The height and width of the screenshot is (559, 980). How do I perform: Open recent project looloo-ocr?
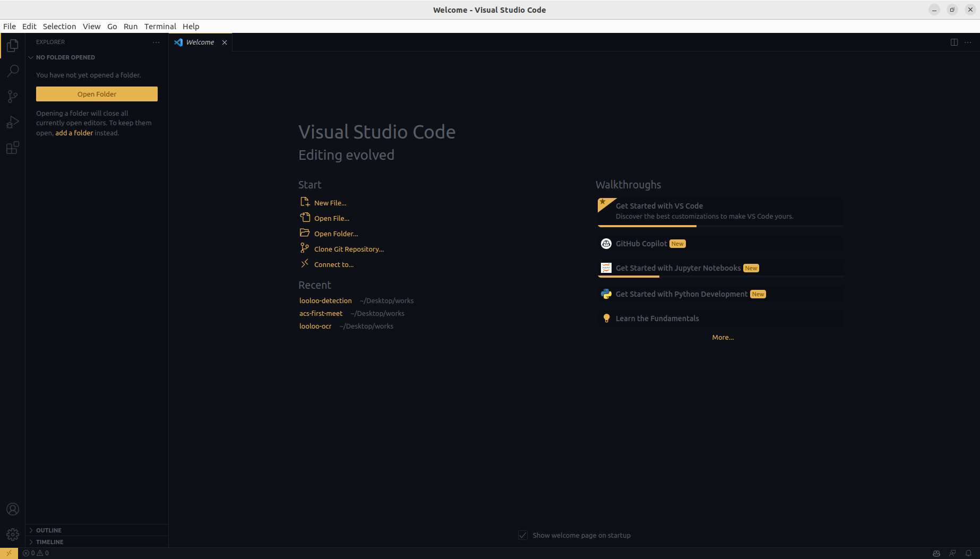[315, 326]
